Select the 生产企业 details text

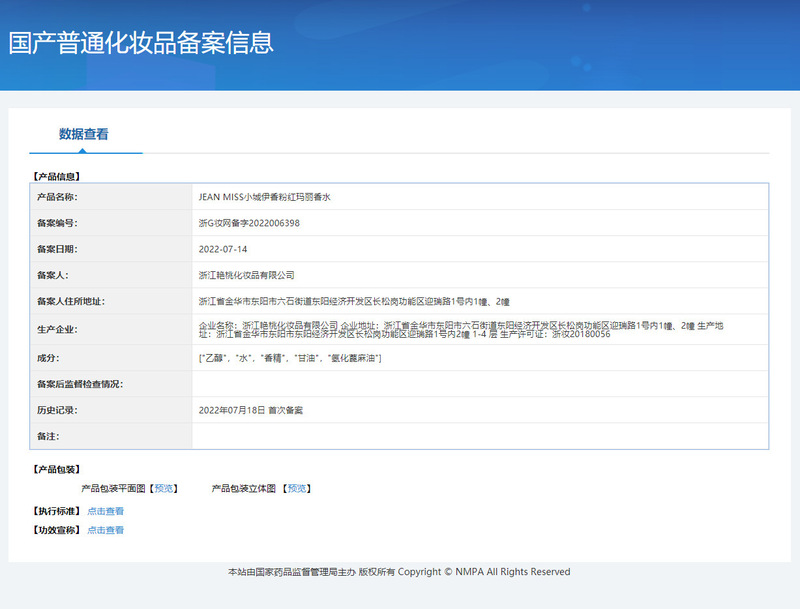tap(461, 329)
